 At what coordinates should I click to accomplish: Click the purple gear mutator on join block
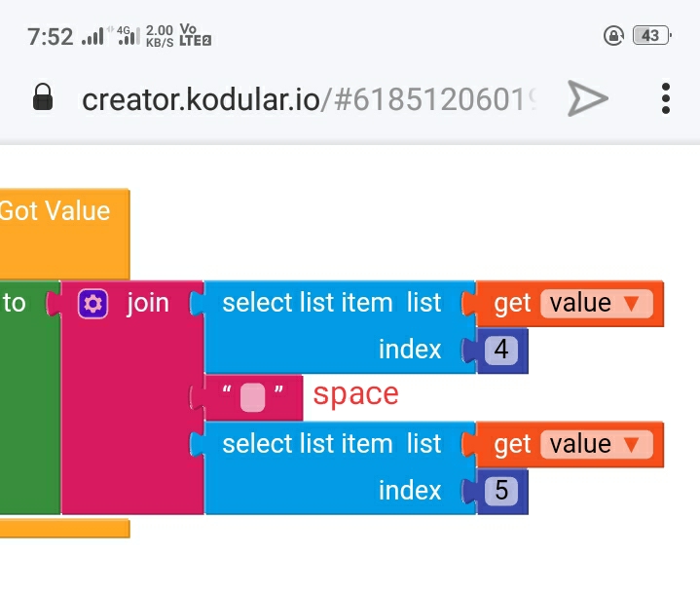92,304
